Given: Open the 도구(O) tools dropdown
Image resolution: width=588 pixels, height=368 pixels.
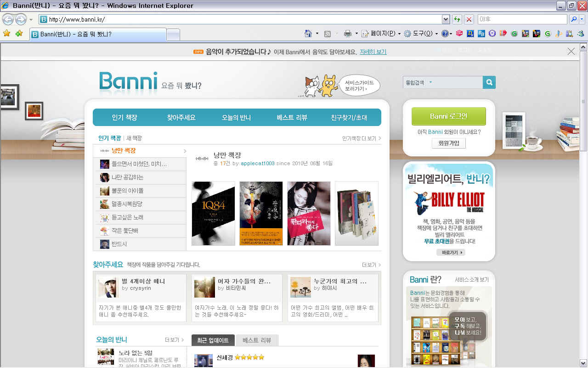Looking at the screenshot, I should (x=436, y=34).
